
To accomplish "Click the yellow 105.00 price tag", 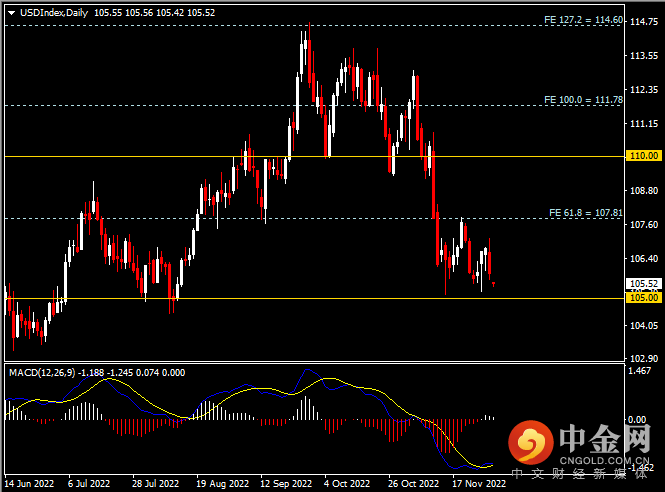I will tap(643, 298).
